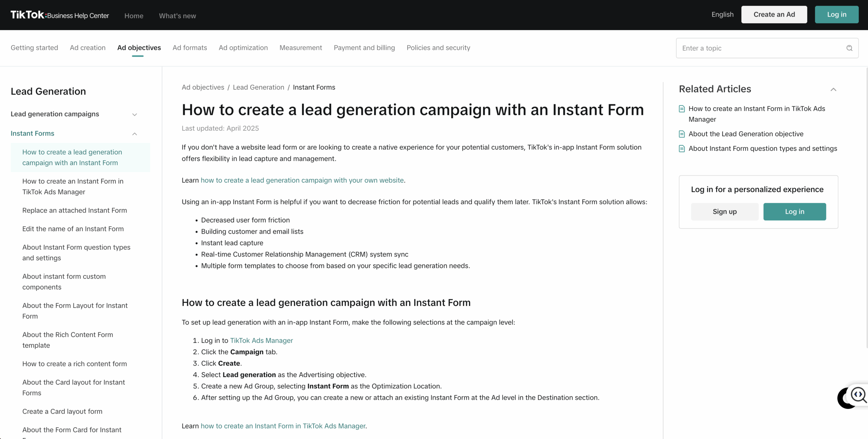Open the English language selector

(x=722, y=15)
